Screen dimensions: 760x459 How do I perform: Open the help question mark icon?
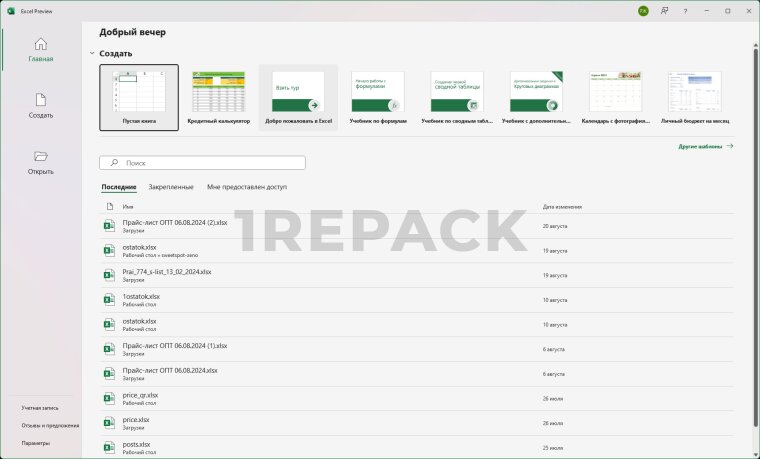click(x=685, y=10)
